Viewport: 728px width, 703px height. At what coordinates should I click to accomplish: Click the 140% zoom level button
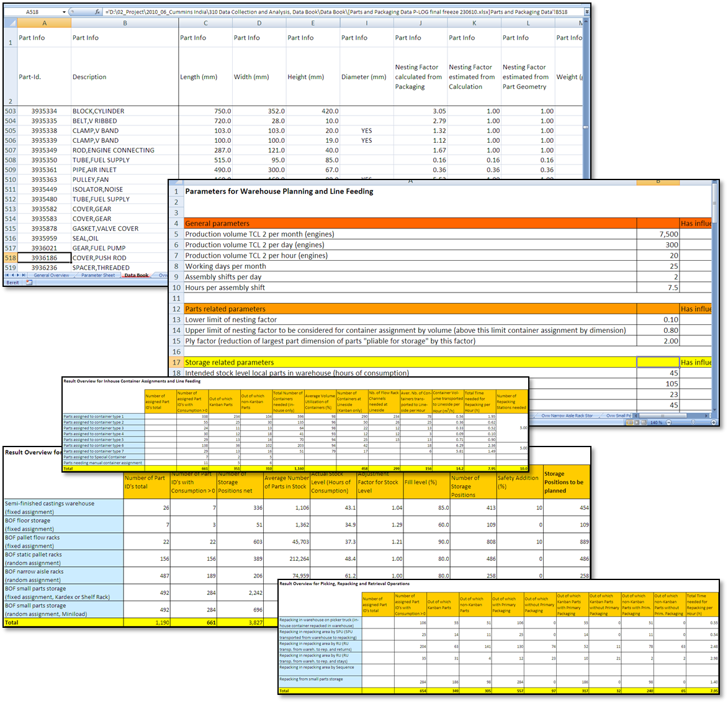(657, 422)
